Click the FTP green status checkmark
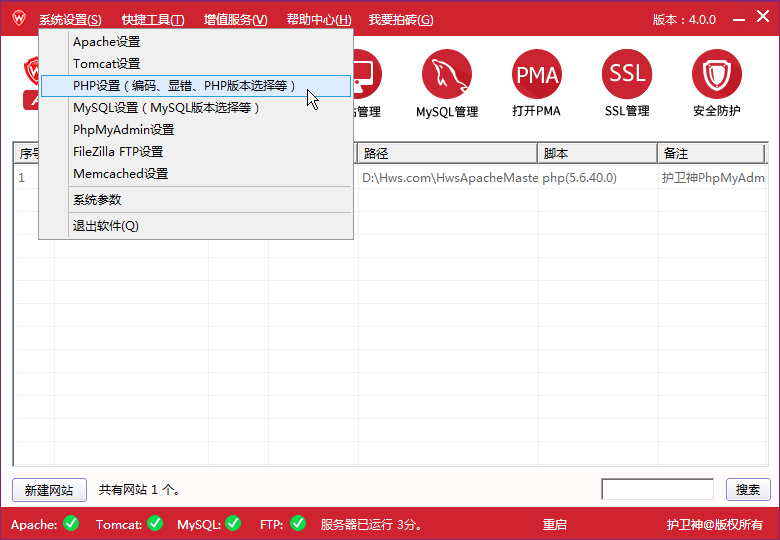 tap(297, 523)
